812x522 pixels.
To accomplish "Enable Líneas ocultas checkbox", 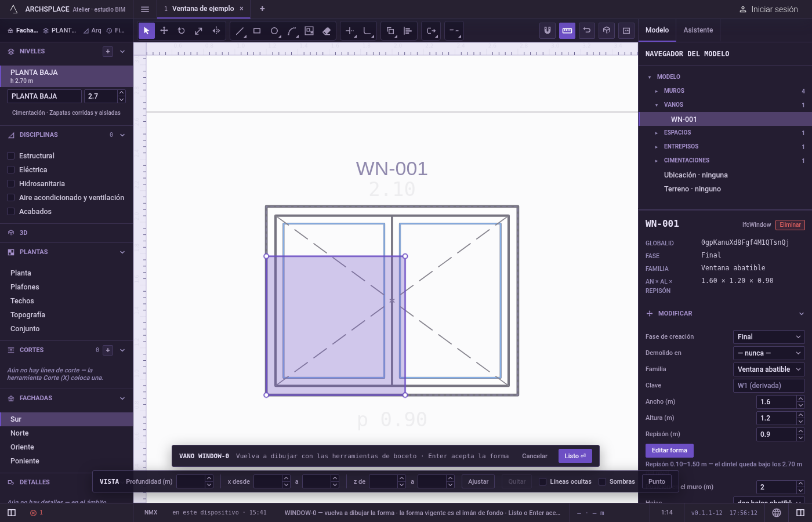I will [543, 481].
